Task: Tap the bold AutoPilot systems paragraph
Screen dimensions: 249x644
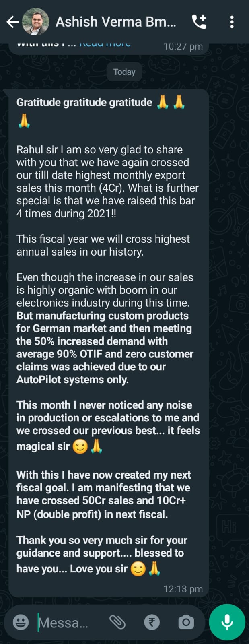Action: 105,347
